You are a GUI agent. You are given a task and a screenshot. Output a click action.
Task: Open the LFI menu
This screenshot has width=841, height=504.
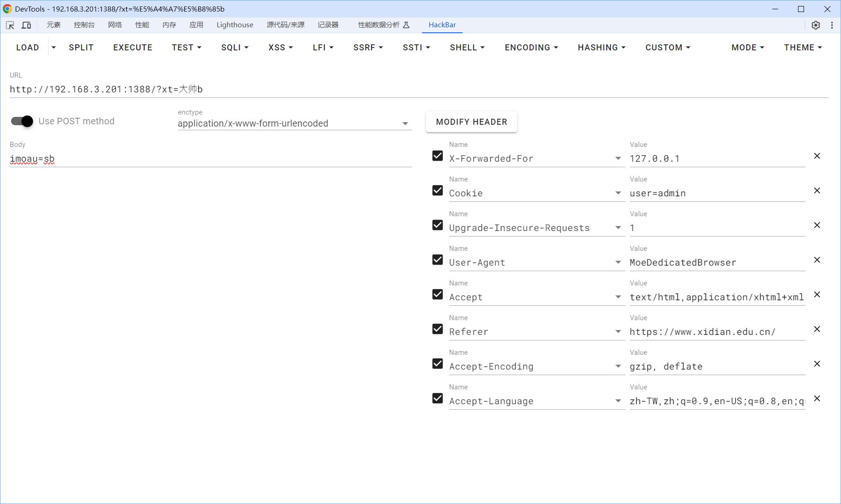pyautogui.click(x=323, y=48)
